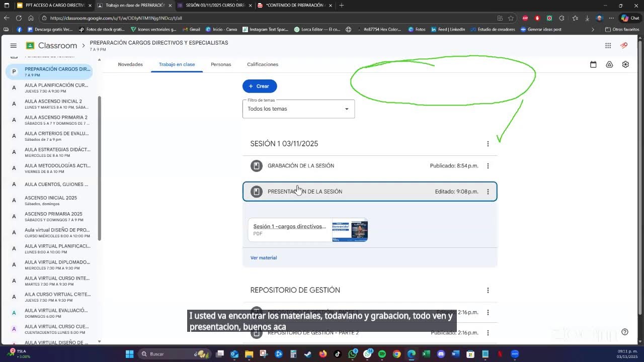Open the Google Calendar icon in class toolbar
Image resolution: width=644 pixels, height=362 pixels.
point(593,64)
